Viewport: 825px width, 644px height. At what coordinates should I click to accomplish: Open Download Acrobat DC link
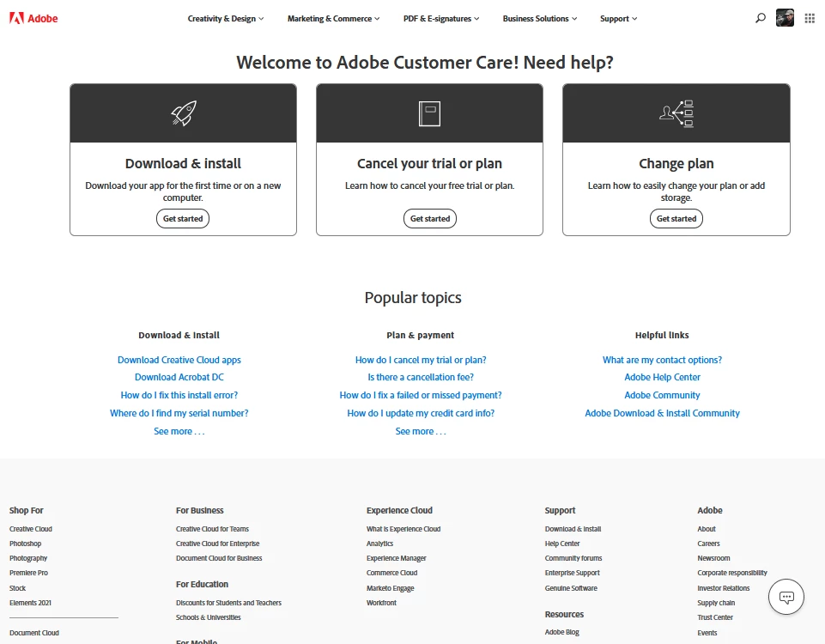[179, 377]
